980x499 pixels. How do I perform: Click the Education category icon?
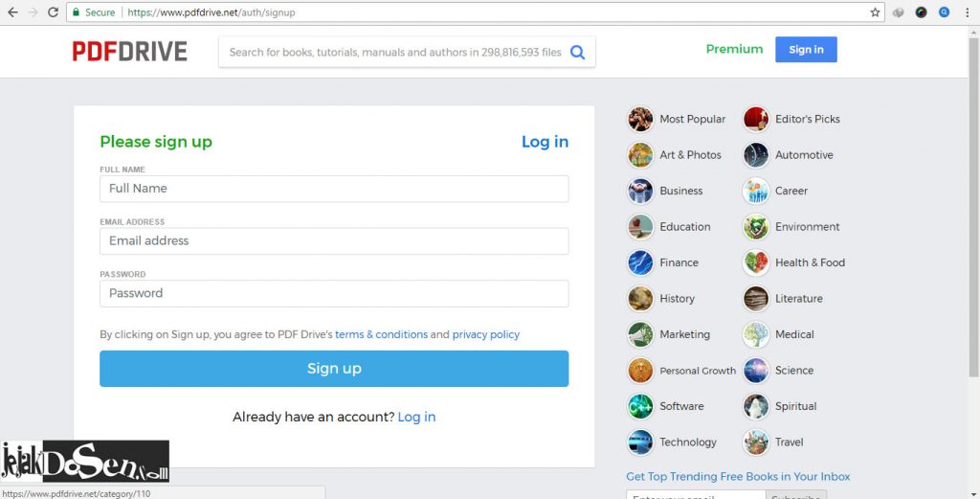(x=640, y=227)
